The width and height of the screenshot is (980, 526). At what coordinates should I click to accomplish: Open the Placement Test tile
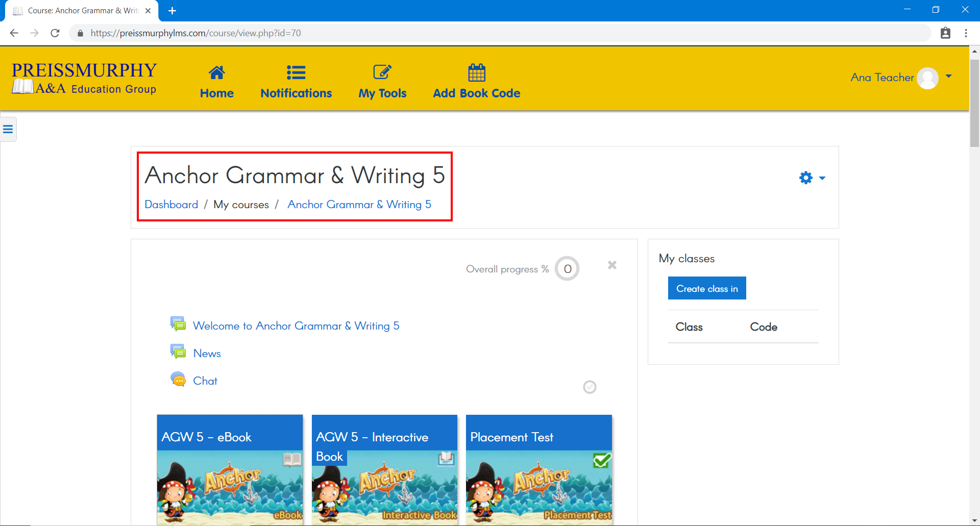point(538,469)
